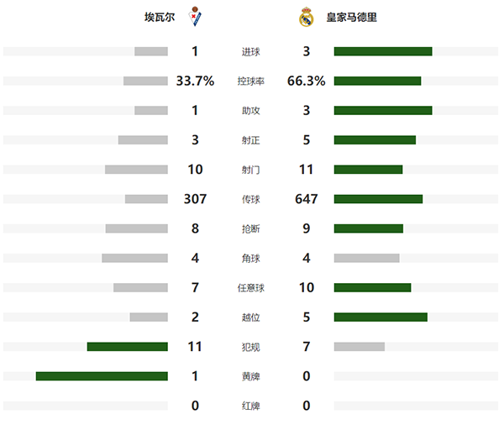Click Eibar's green 犯规 bar

tap(128, 346)
